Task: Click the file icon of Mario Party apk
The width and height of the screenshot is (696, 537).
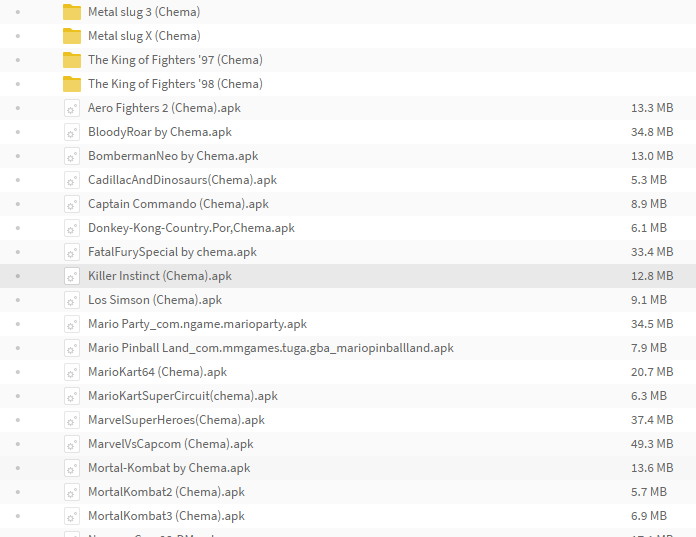Action: pyautogui.click(x=72, y=324)
